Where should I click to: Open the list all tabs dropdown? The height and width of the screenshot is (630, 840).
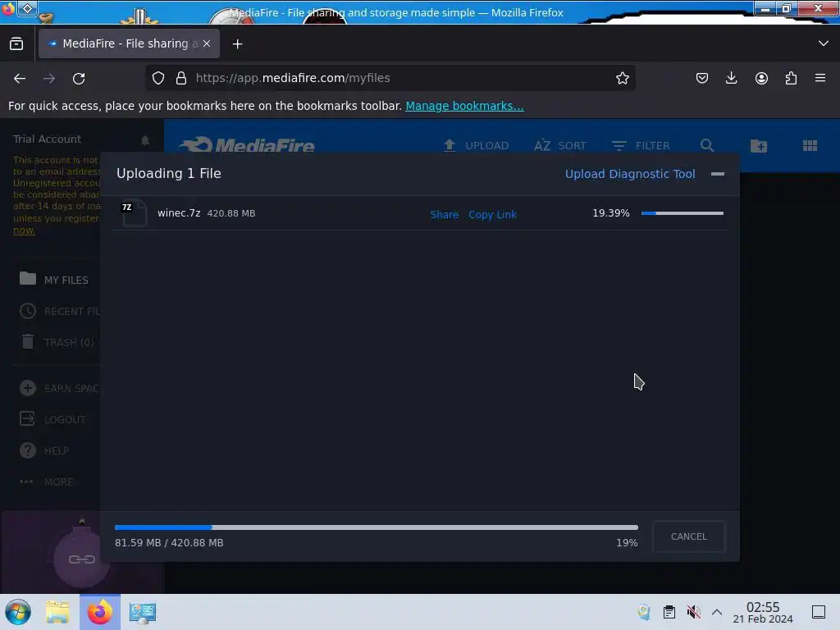click(x=824, y=43)
